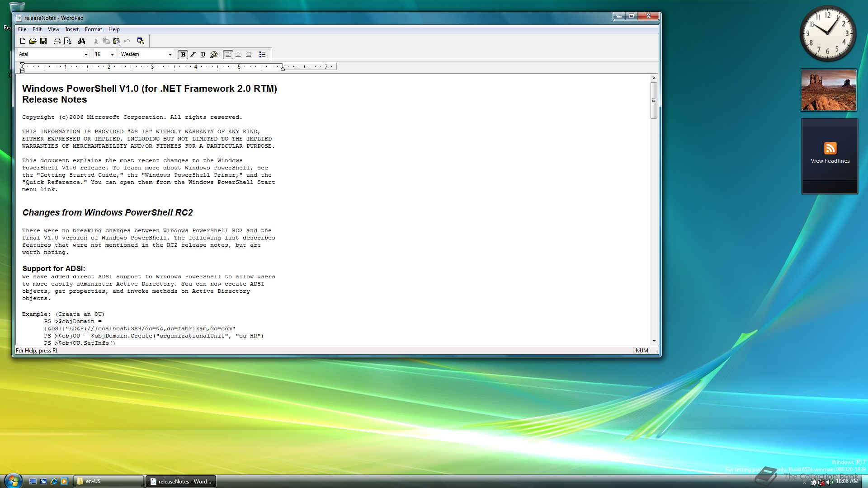Click the volume speaker tray icon

click(x=829, y=483)
